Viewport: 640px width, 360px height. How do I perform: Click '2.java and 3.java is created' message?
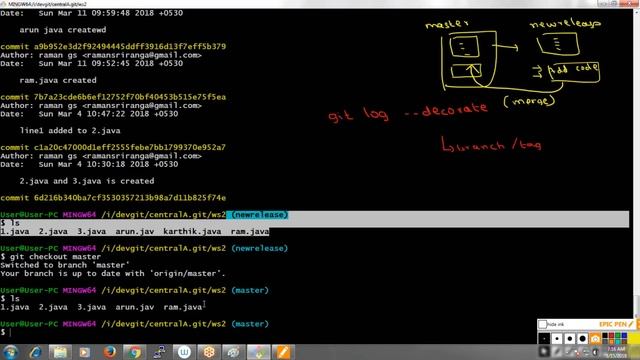tap(87, 181)
